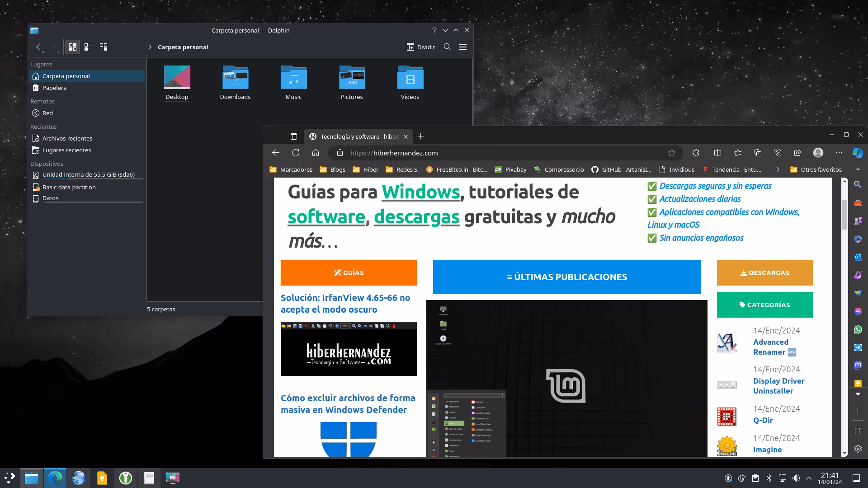Open Edge extensions puzzle icon
Image resolution: width=868 pixels, height=488 pixels.
coord(696,153)
